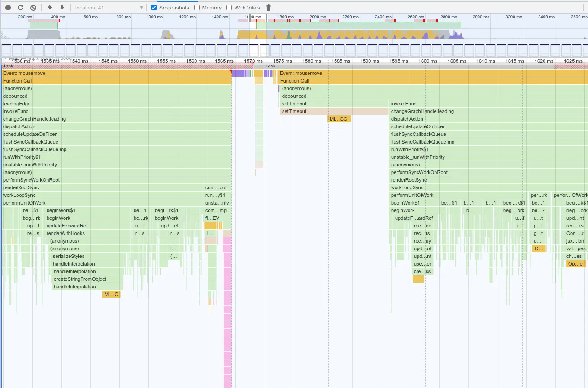This screenshot has width=588, height=388.
Task: Collapse the Main thread track arrow
Action: click(5, 58)
